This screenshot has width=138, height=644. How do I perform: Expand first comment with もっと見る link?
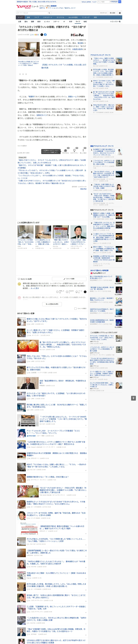35,288
